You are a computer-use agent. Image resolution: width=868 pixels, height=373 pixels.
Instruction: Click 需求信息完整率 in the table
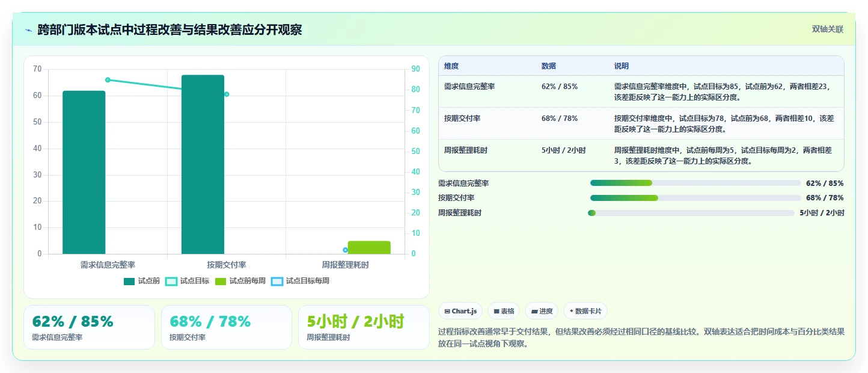click(x=469, y=87)
